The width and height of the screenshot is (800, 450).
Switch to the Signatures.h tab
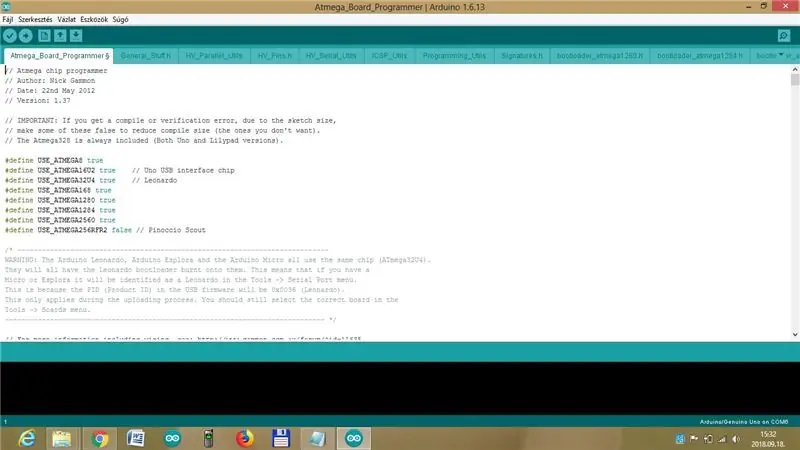point(522,56)
